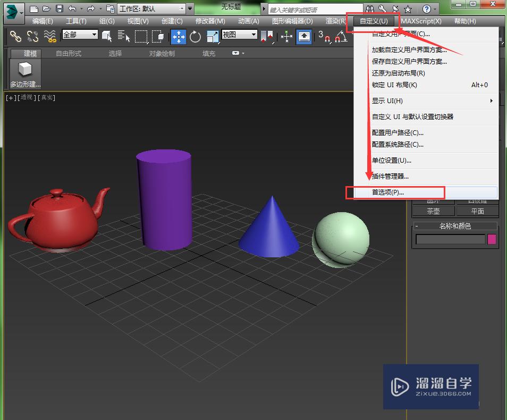
Task: Select the Move tool in the main toolbar
Action: [x=178, y=36]
